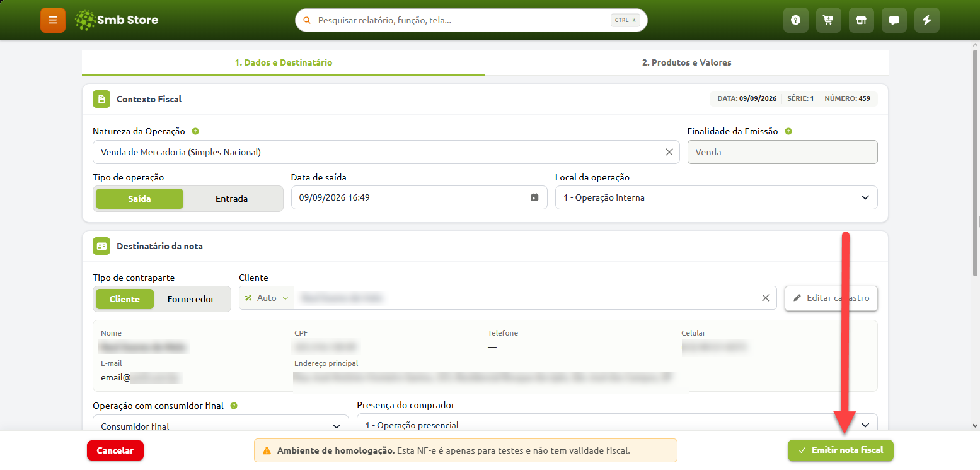Click the Finalidade da Emissão Venda field
The width and height of the screenshot is (980, 470).
pos(782,152)
